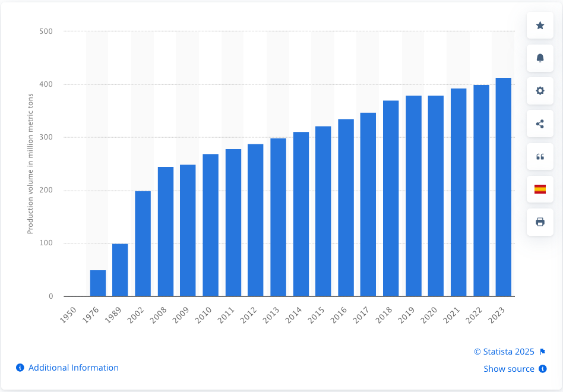Viewport: 563px width, 392px height.
Task: Click the 1989 x-axis label
Action: click(x=113, y=315)
